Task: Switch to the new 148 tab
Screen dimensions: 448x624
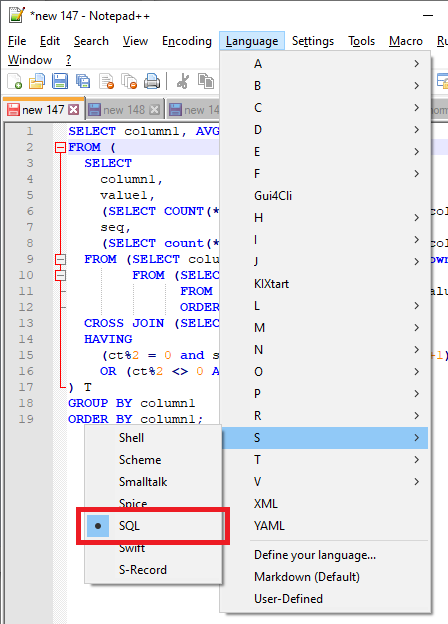Action: point(124,110)
